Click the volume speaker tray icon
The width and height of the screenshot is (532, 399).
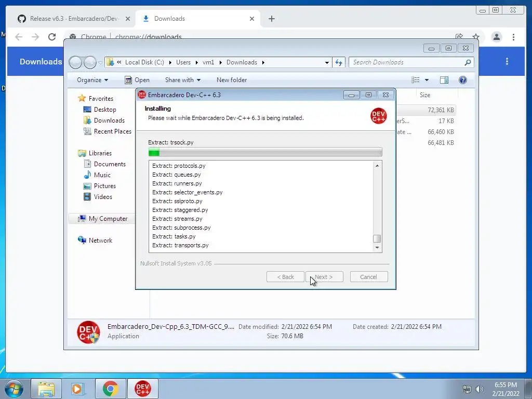pyautogui.click(x=480, y=389)
